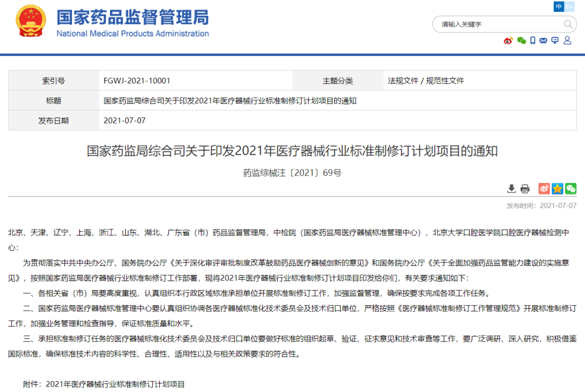Click the search magnifier icon

click(568, 24)
